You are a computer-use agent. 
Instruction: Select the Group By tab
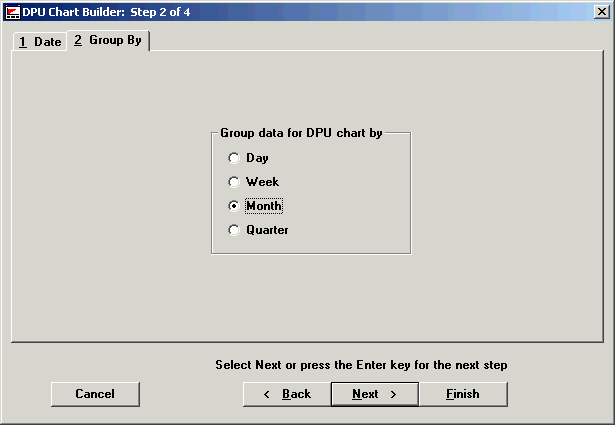point(108,40)
